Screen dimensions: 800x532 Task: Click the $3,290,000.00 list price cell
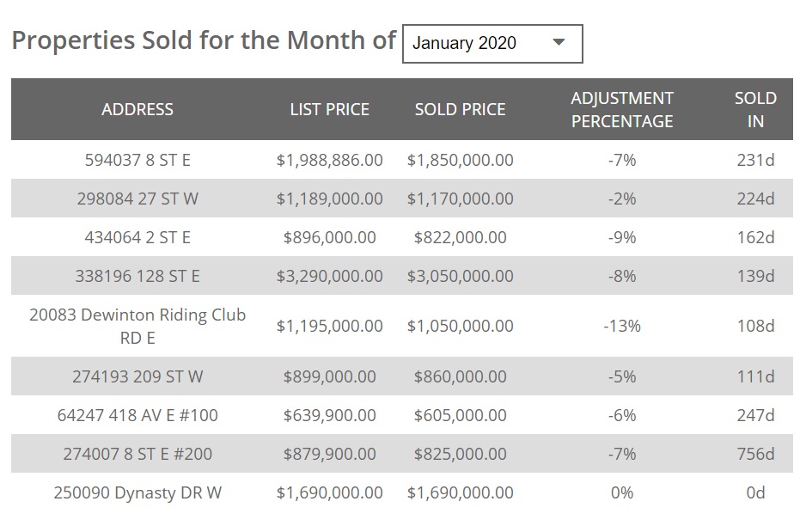[x=329, y=276]
